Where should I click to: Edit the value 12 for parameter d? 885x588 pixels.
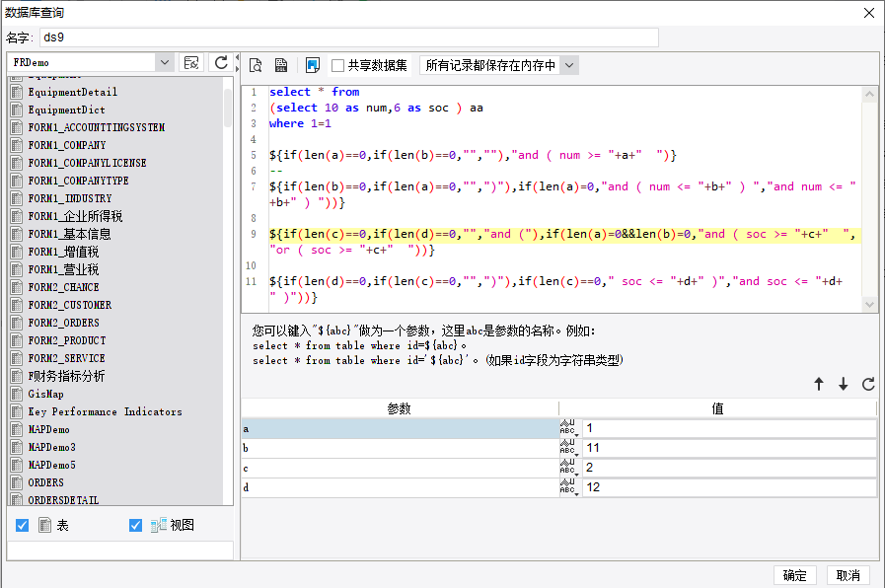pos(729,487)
